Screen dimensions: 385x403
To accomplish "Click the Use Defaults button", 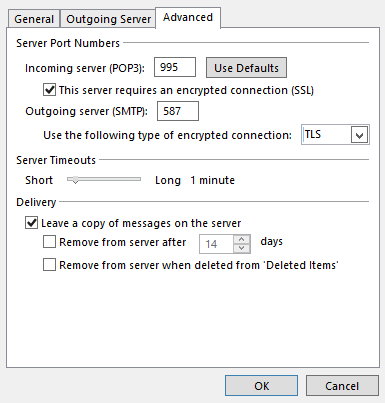I will 246,68.
